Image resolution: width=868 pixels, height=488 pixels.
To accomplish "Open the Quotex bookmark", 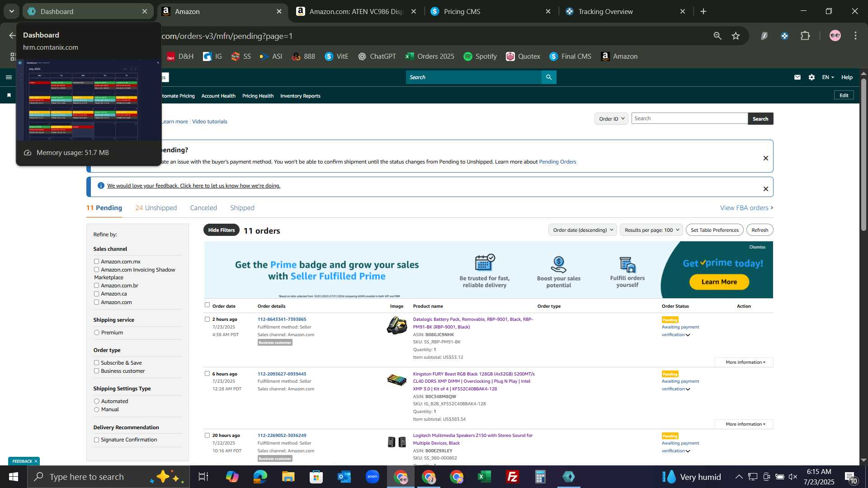I will (523, 56).
